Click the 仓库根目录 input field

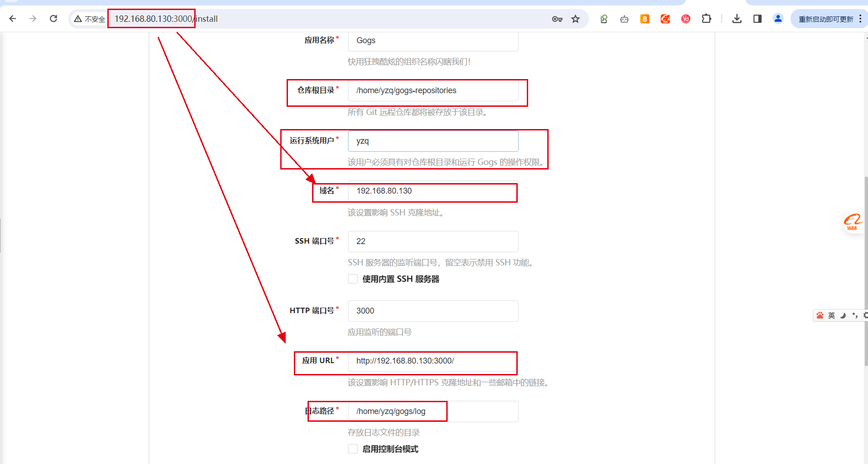pos(433,90)
